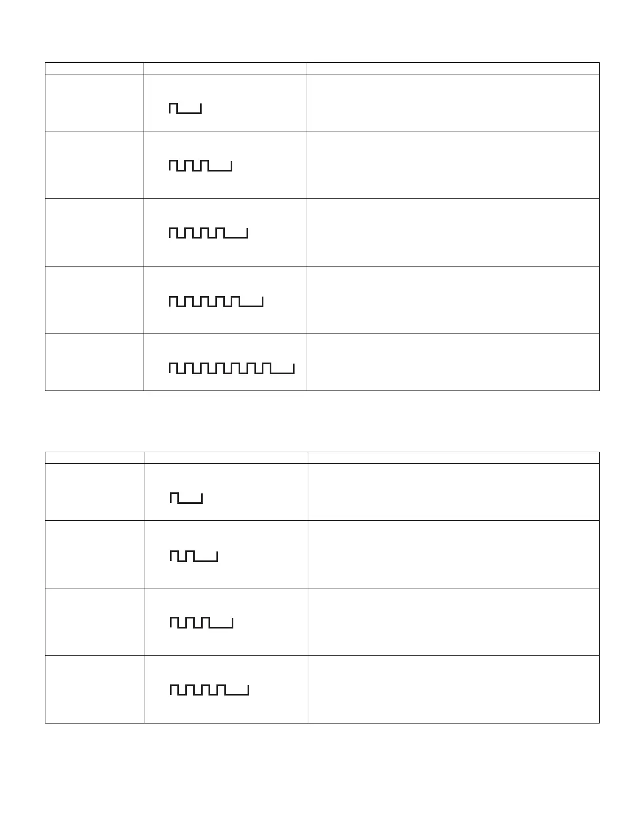644x838 pixels.
Task: Select the three-pulse waveform in the lower table
Action: click(201, 623)
